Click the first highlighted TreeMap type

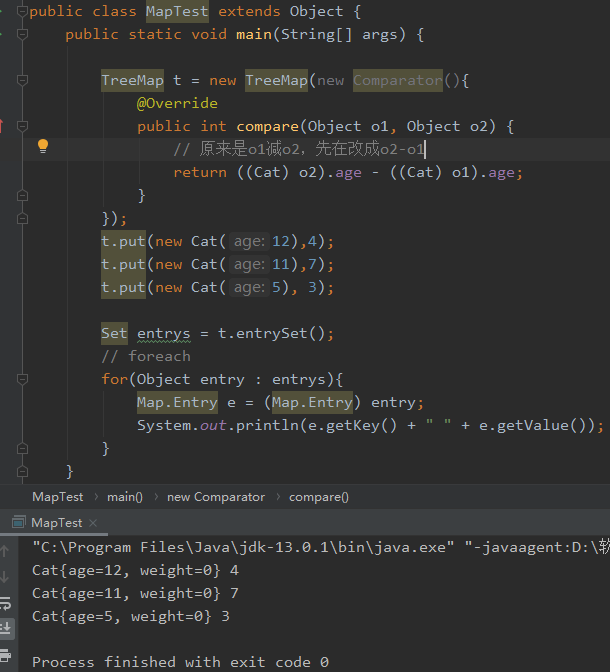click(132, 81)
